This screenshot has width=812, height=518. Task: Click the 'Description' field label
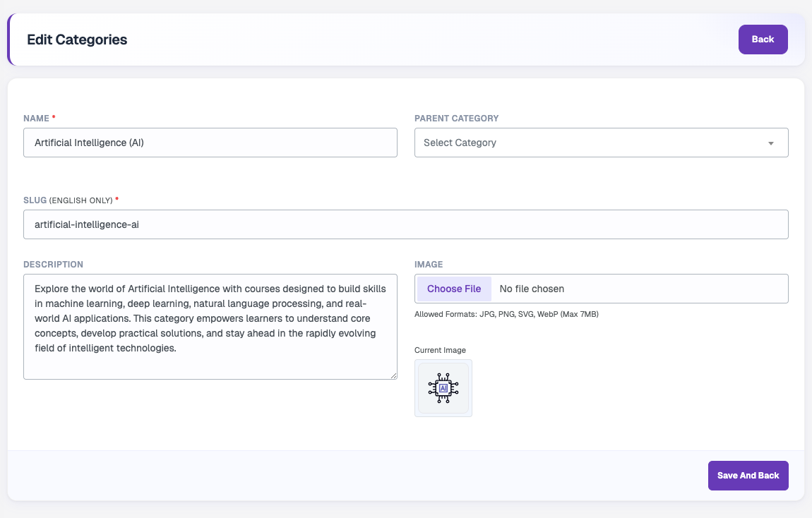click(x=54, y=265)
